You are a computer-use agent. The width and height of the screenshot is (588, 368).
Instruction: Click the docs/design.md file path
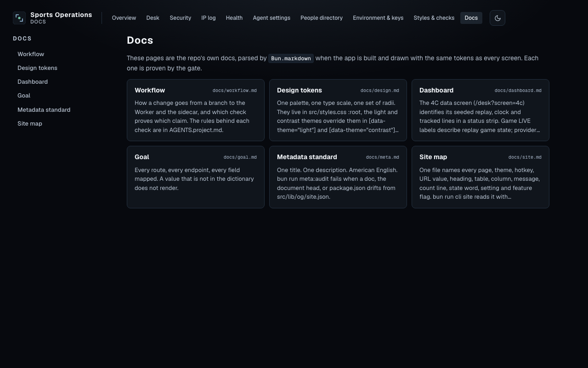click(x=380, y=91)
